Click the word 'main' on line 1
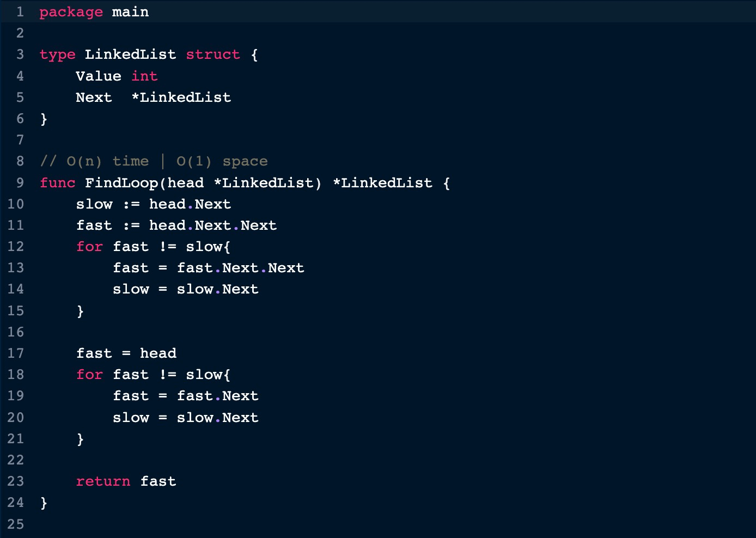Viewport: 756px width, 538px height. click(x=130, y=12)
